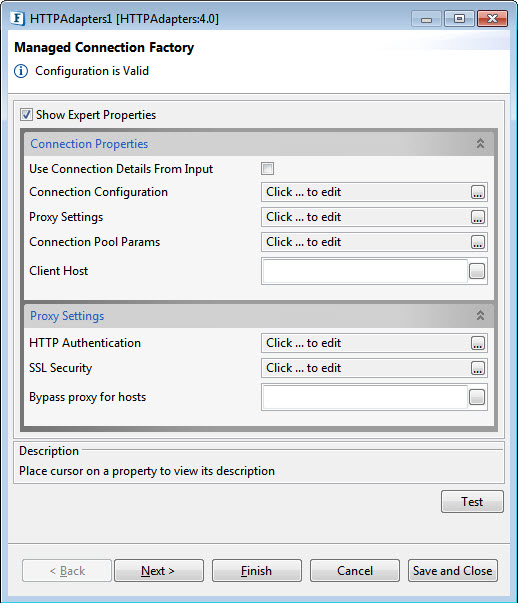Click the Next button
Screen dimensions: 518x603
pos(159,571)
